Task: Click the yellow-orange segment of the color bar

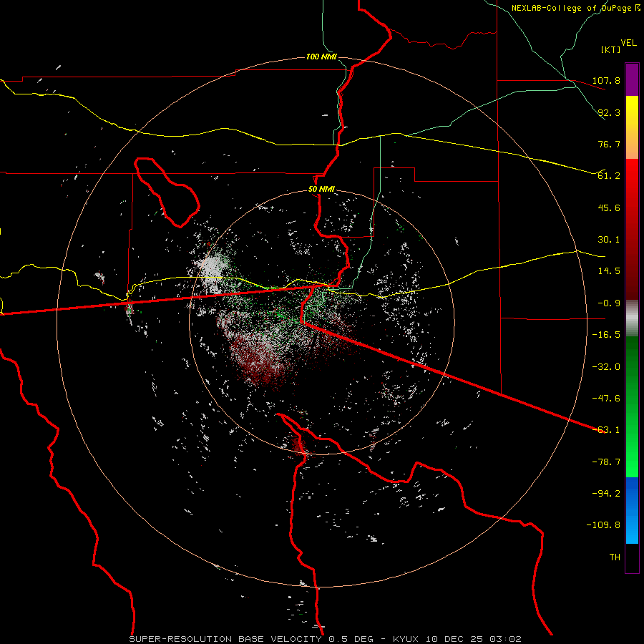Action: click(632, 127)
